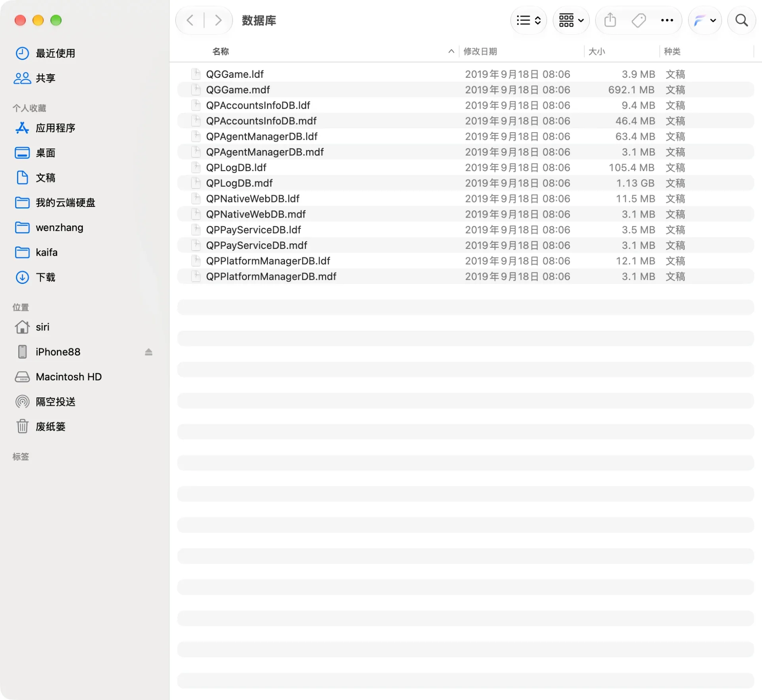Sort by the 种类 column header
The height and width of the screenshot is (700, 762).
pos(672,51)
